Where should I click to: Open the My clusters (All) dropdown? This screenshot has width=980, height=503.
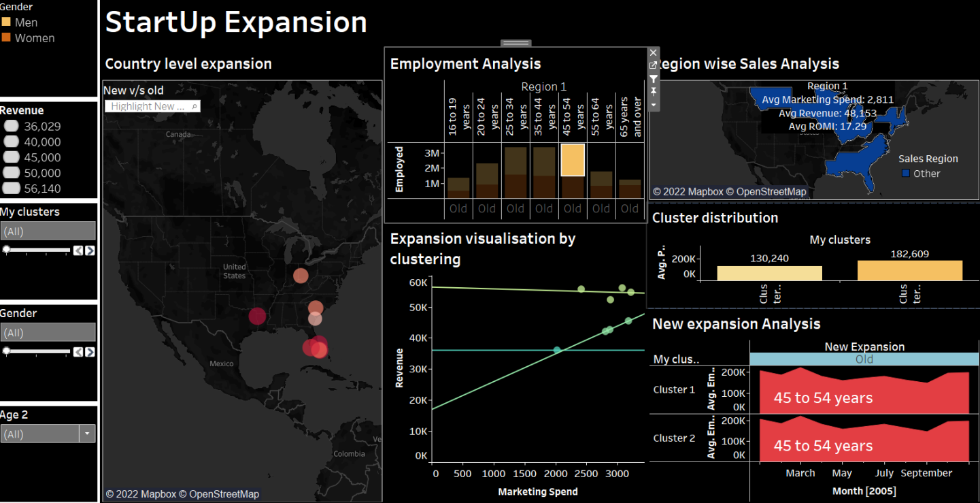point(48,231)
